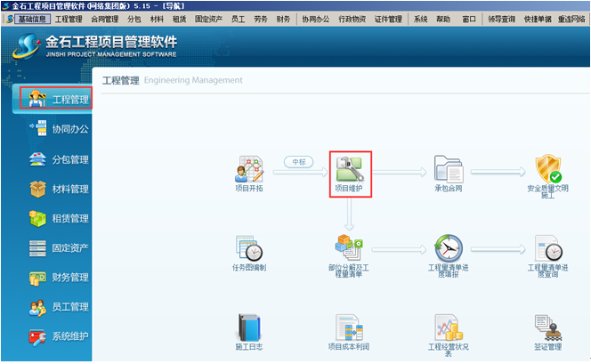Open the 承包合同 folder icon
Image resolution: width=591 pixels, height=364 pixels.
448,170
